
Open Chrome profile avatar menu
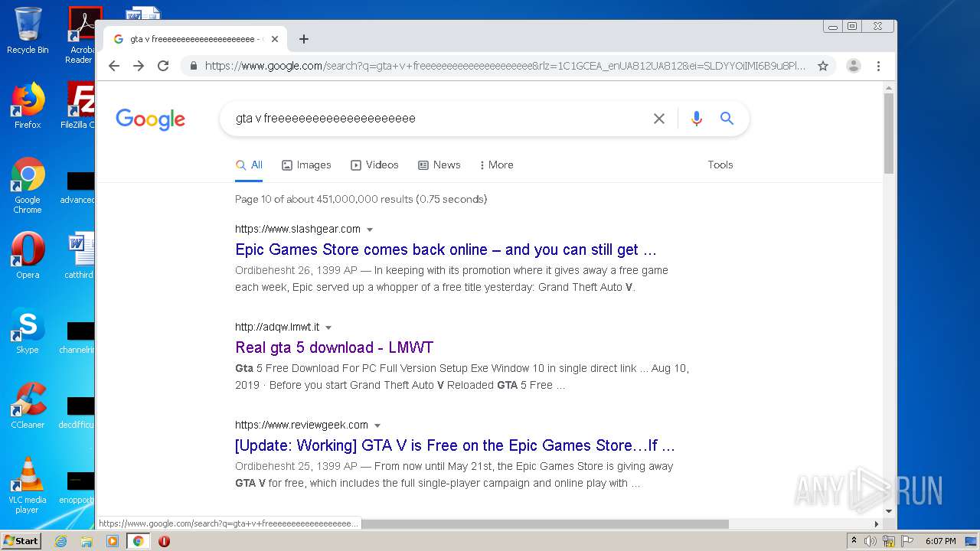[854, 66]
